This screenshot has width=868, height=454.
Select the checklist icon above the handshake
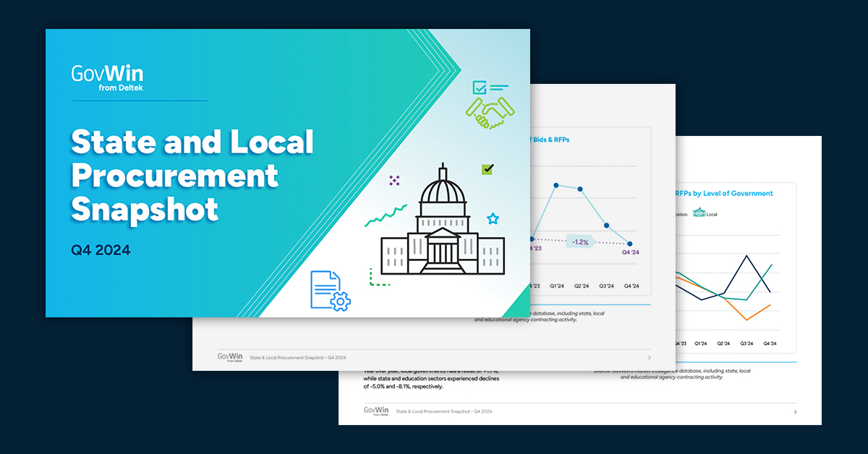point(490,88)
